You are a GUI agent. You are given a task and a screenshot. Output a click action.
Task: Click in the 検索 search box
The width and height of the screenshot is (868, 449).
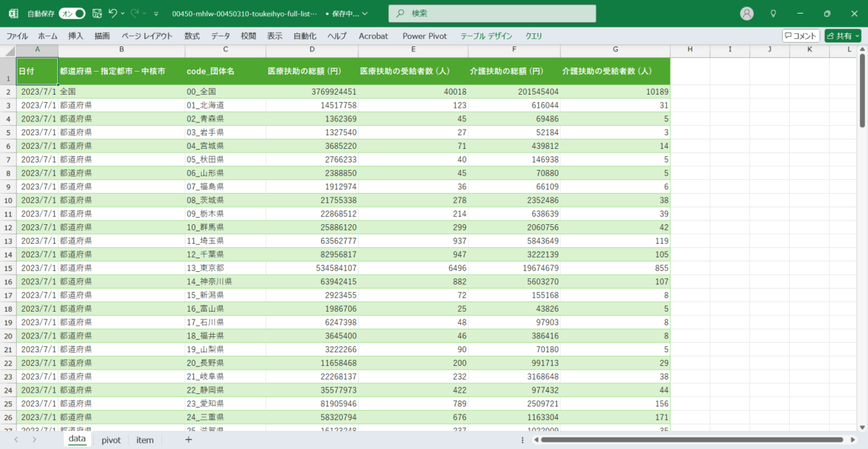[x=492, y=13]
